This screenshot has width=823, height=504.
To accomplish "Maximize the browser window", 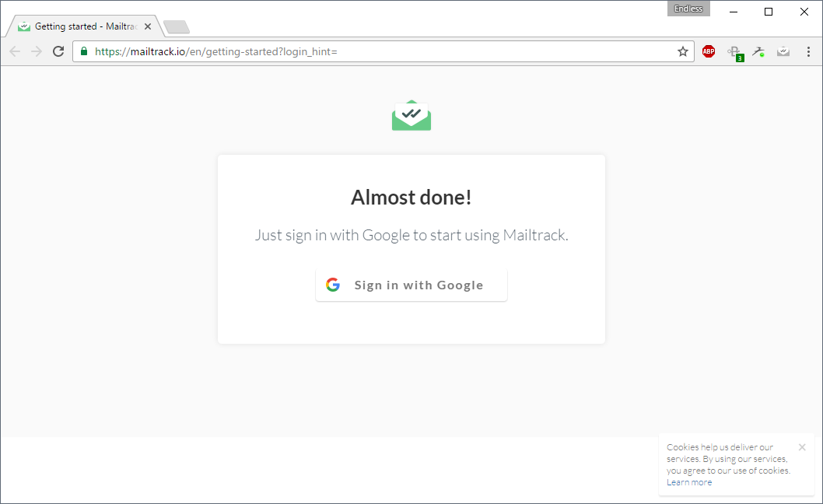I will click(769, 12).
